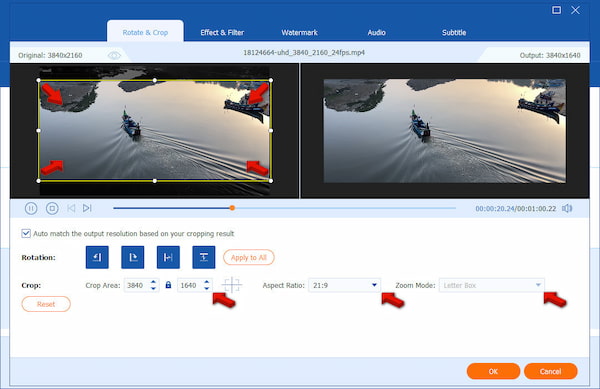The width and height of the screenshot is (600, 389).
Task: Toggle original preview eye icon
Action: click(114, 56)
